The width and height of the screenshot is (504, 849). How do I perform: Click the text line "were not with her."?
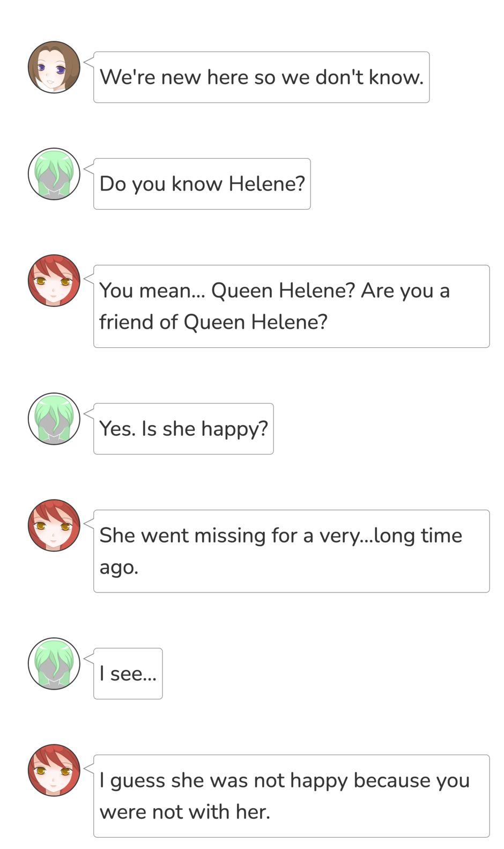pos(184,812)
